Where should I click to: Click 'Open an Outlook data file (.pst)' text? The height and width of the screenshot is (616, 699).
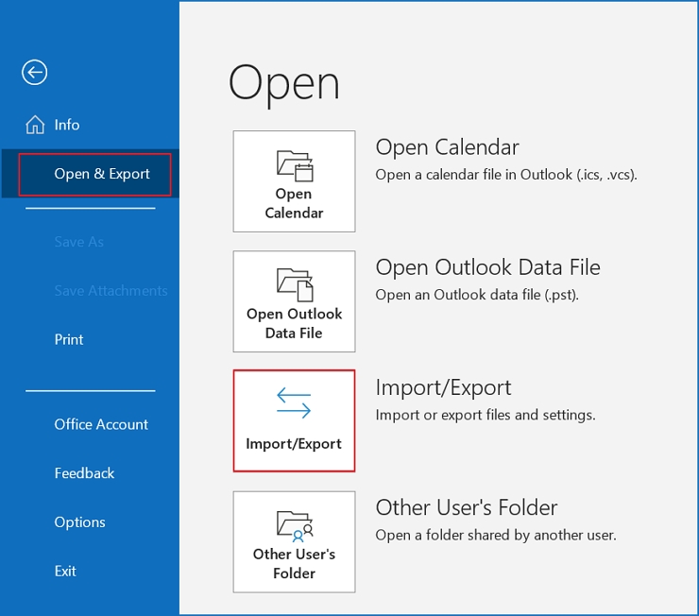point(477,295)
